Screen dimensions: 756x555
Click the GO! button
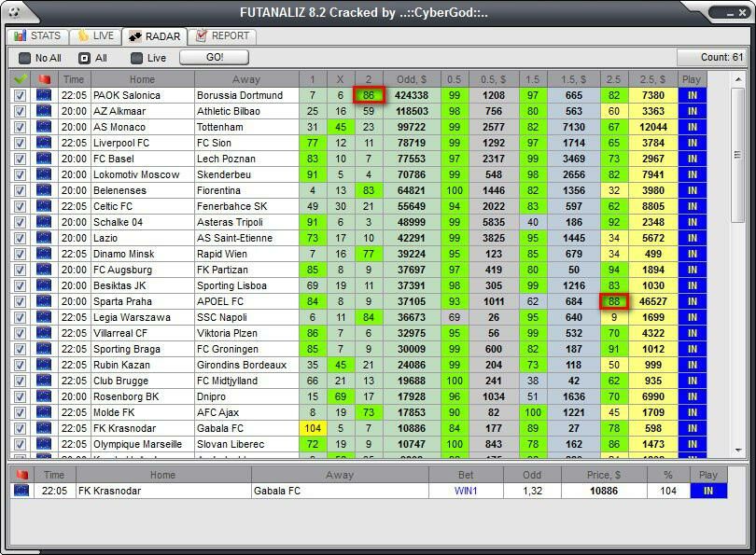pos(214,57)
